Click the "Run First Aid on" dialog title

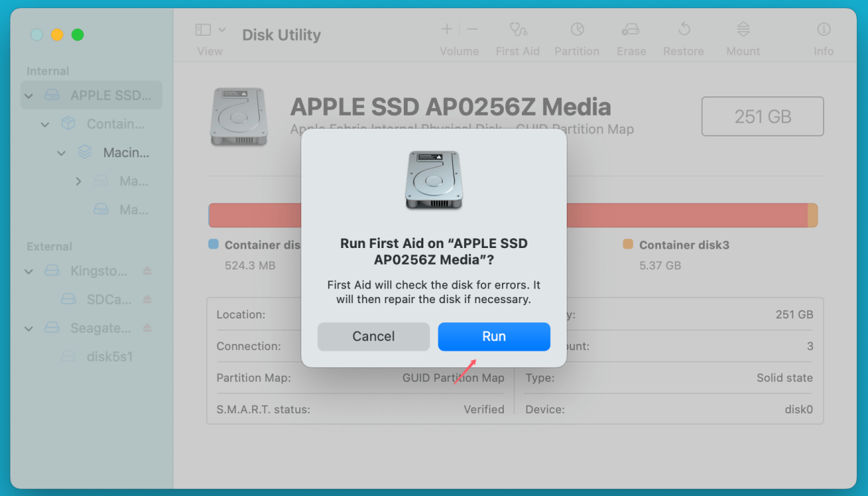[x=434, y=252]
